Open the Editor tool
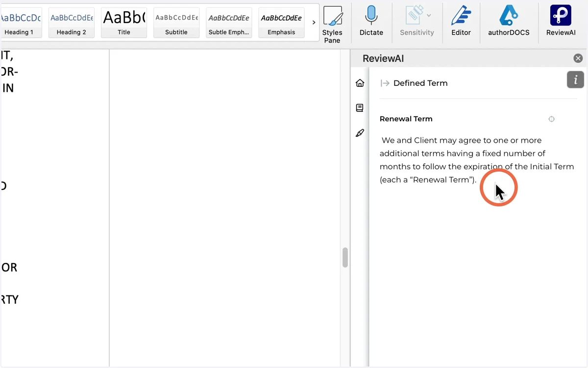Image resolution: width=588 pixels, height=368 pixels. 461,22
